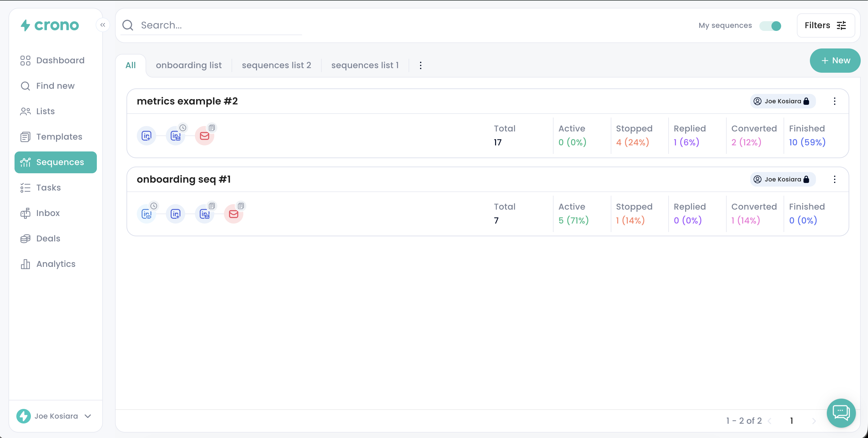Go to Deals section
The height and width of the screenshot is (438, 868).
pos(48,238)
